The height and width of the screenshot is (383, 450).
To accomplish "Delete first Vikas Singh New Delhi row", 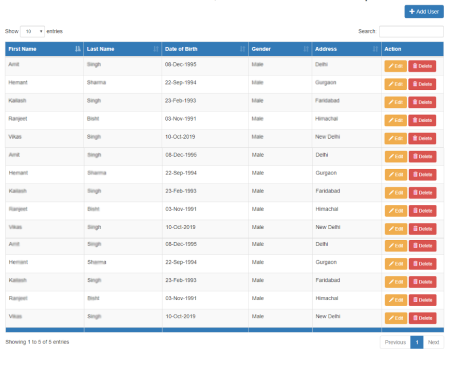I will (422, 138).
